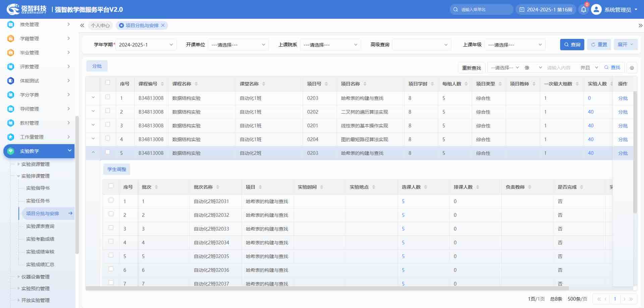
Task: Open 实验课表查询 in the sidebar
Action: pos(40,226)
